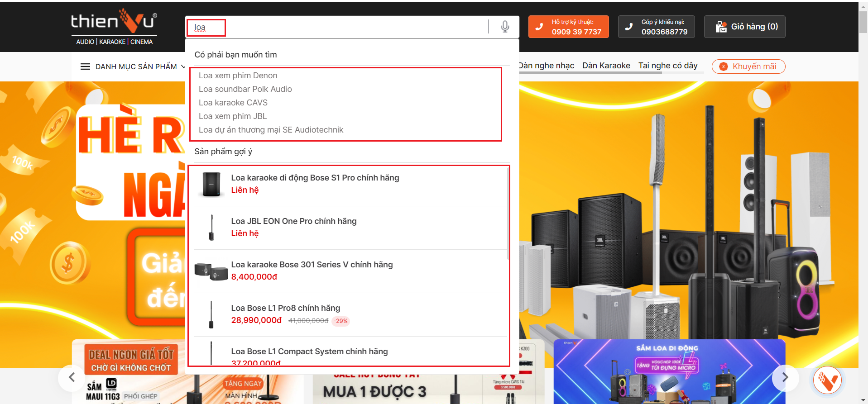
Task: Click price 28,990,000đ
Action: click(x=257, y=320)
